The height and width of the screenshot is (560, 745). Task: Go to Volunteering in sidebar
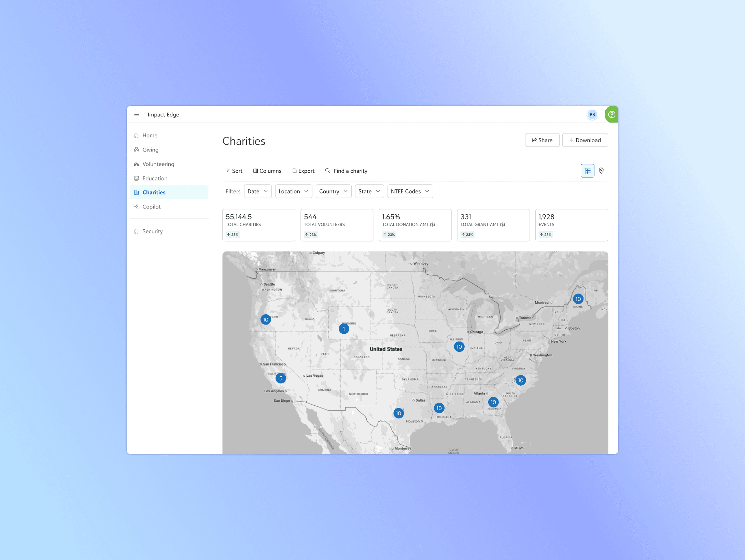coord(158,164)
